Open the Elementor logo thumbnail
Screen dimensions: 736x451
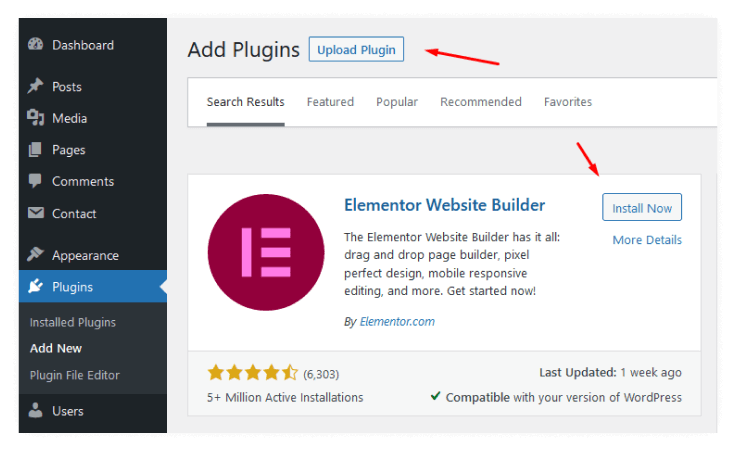[x=266, y=252]
